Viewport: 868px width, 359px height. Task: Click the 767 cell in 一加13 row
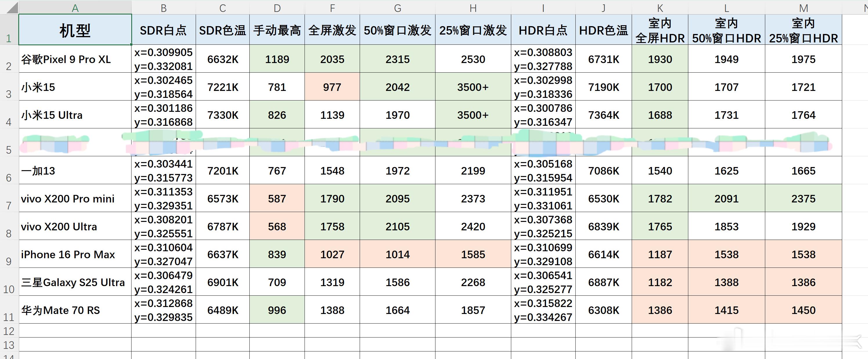tap(277, 170)
